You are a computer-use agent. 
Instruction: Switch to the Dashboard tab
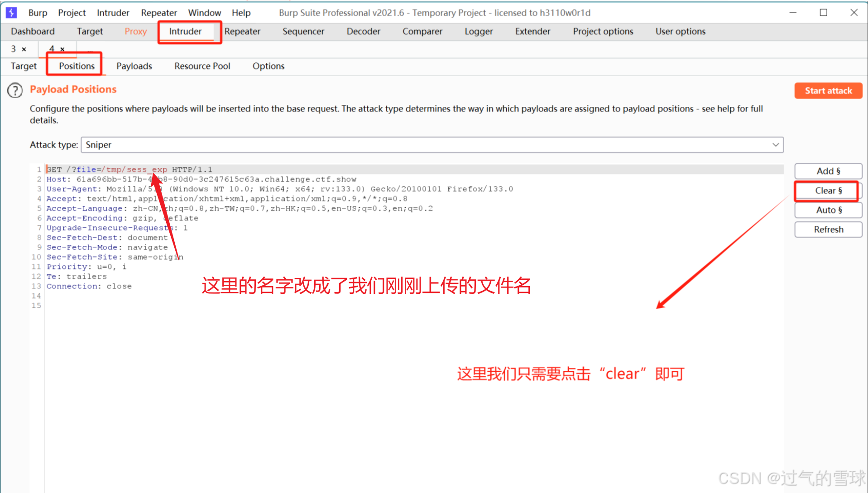point(33,31)
